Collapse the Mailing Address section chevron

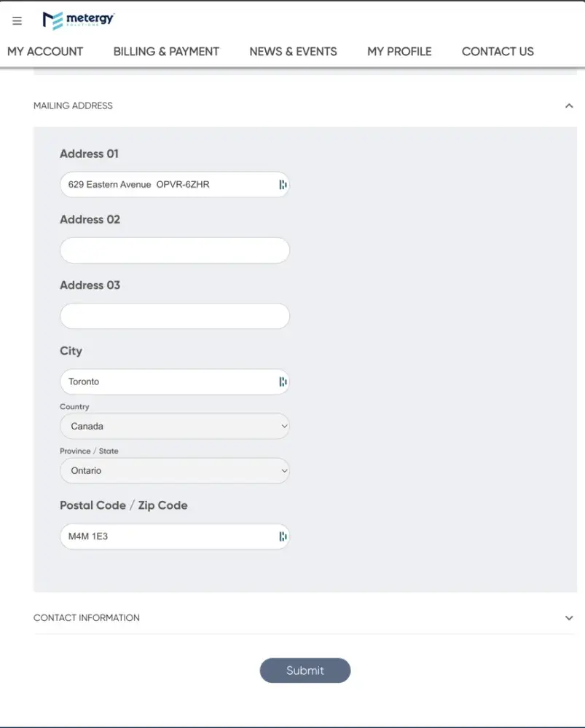569,106
